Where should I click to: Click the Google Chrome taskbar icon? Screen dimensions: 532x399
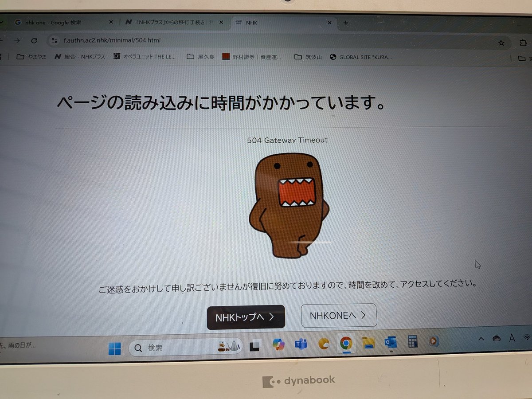point(346,343)
